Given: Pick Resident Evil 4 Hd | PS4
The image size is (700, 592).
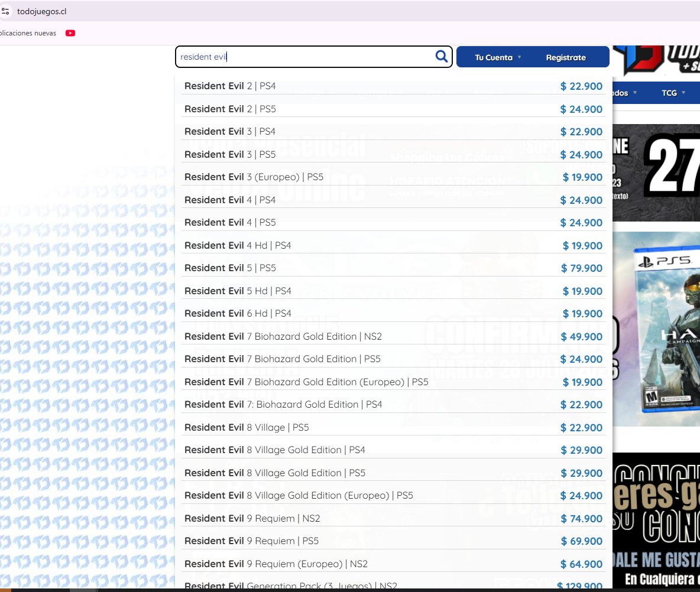Looking at the screenshot, I should 393,245.
